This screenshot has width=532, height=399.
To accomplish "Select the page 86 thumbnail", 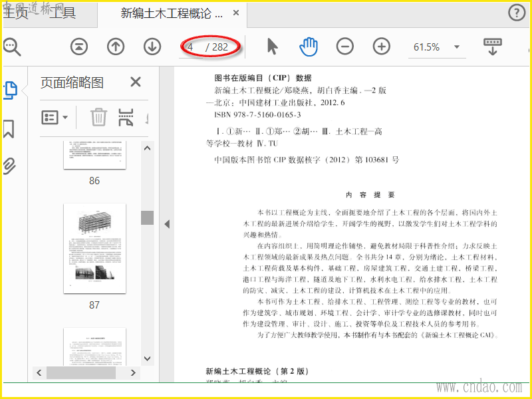I will point(94,155).
